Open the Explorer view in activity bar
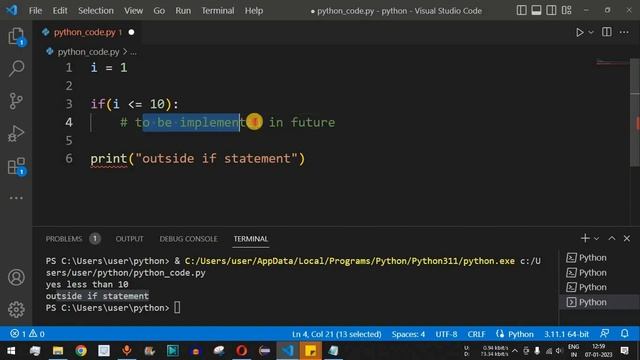640x360 pixels. [x=16, y=36]
